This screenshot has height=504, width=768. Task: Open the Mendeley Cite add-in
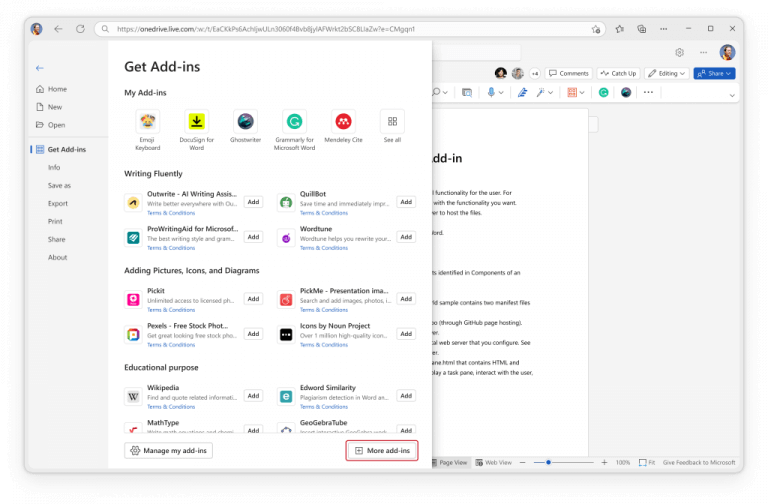343,122
